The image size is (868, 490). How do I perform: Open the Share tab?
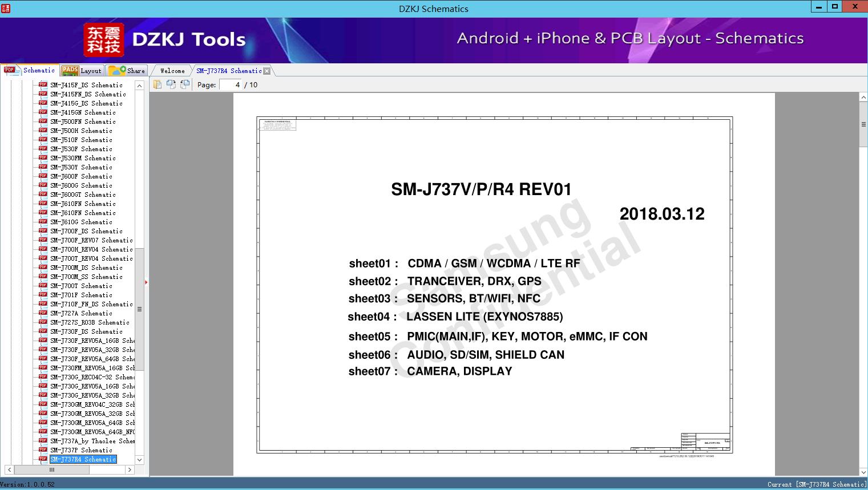click(x=127, y=70)
